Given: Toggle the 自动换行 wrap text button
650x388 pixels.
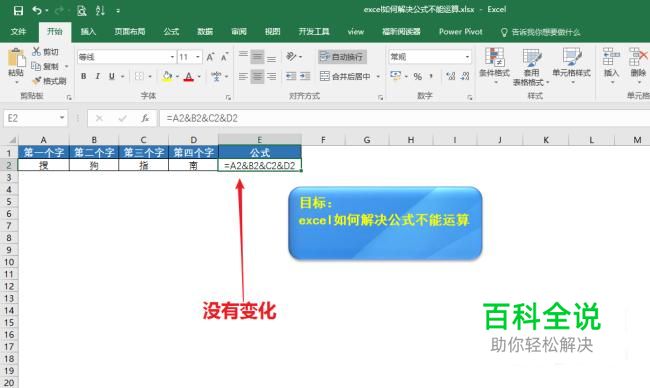Looking at the screenshot, I should coord(342,57).
